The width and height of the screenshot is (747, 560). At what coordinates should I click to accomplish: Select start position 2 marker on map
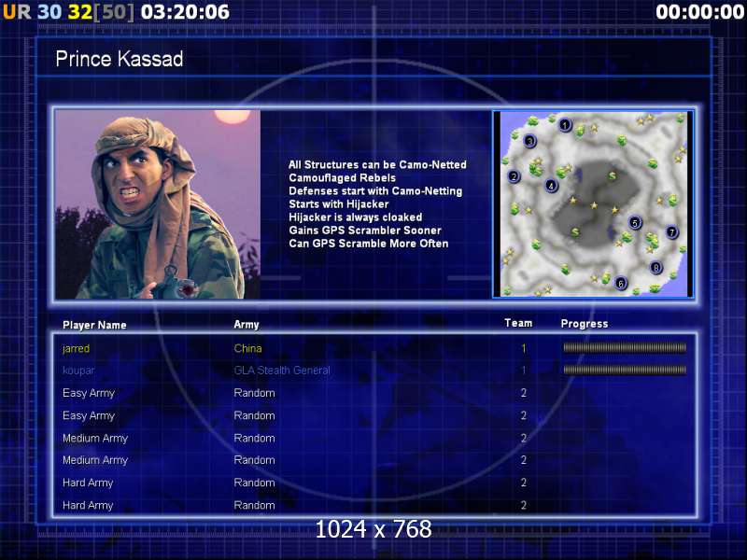click(514, 176)
